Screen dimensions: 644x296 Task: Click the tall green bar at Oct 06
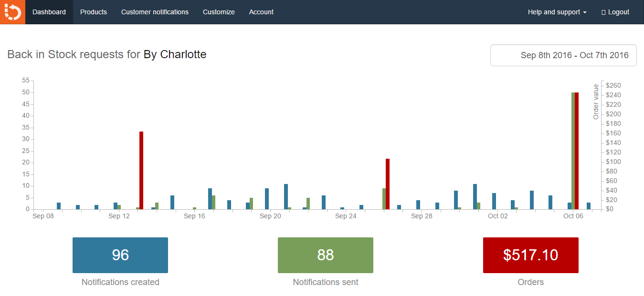(573, 151)
